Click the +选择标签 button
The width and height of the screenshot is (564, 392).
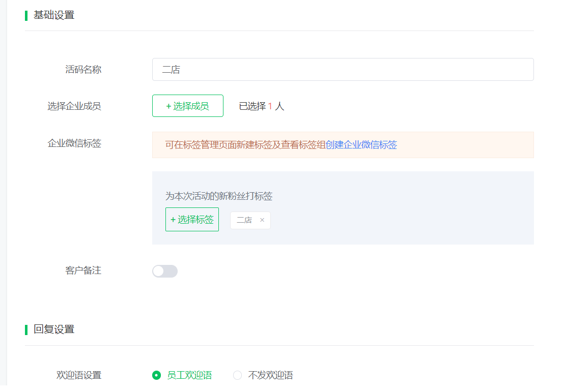pos(192,219)
